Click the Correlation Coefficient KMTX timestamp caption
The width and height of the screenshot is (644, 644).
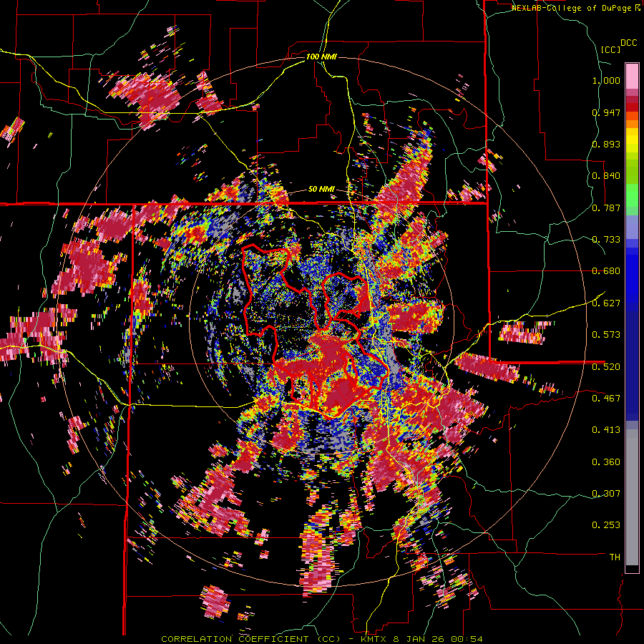pyautogui.click(x=322, y=639)
